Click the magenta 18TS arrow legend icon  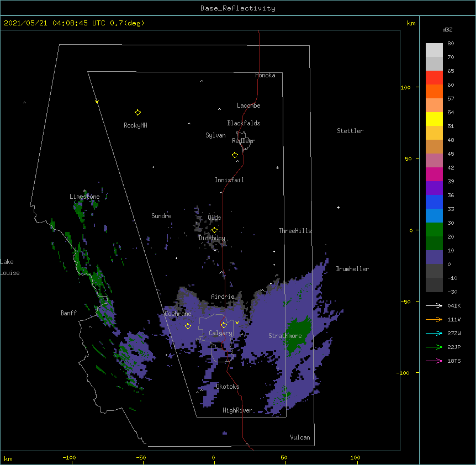coord(434,361)
